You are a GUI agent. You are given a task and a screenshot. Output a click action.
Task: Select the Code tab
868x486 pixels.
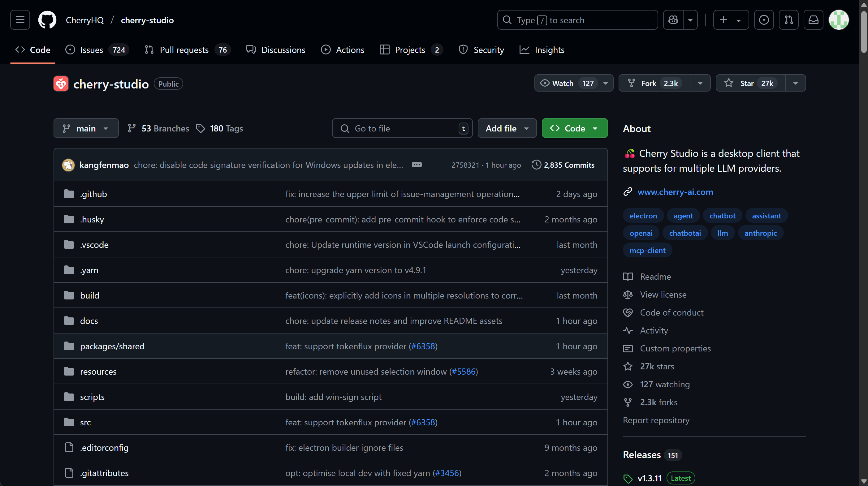click(33, 50)
